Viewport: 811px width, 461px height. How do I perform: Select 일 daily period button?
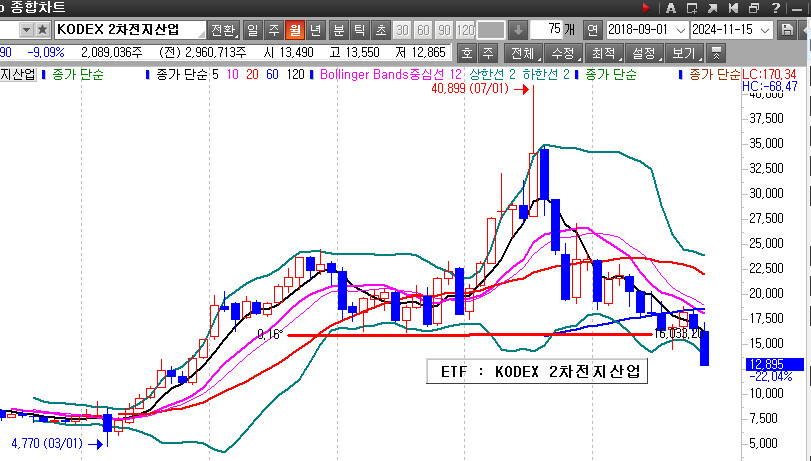click(x=252, y=29)
